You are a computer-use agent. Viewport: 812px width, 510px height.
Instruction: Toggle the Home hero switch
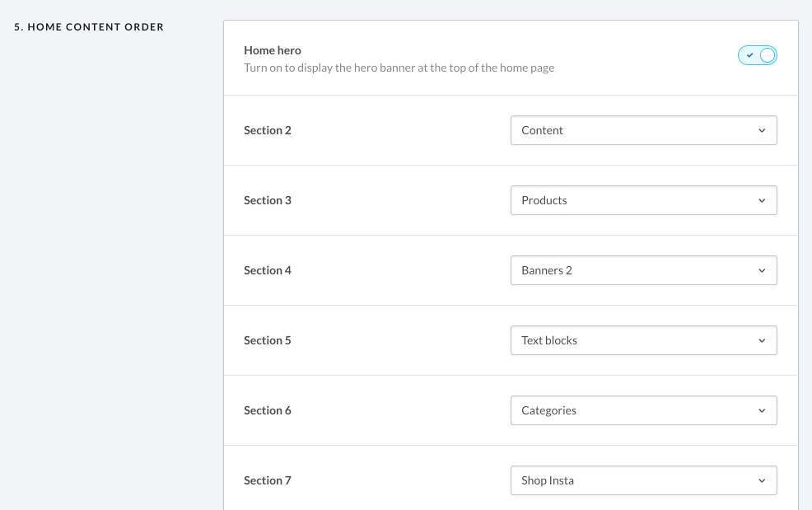pyautogui.click(x=758, y=55)
